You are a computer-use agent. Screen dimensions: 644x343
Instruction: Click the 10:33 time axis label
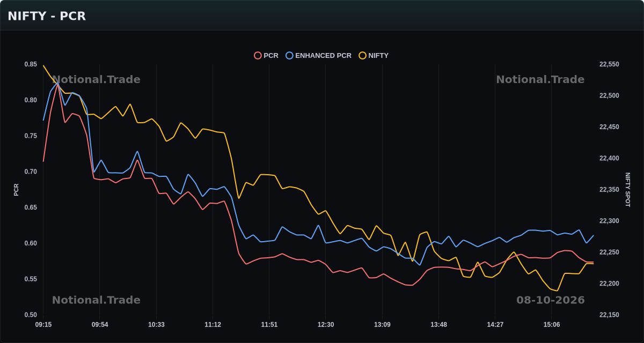tap(156, 325)
